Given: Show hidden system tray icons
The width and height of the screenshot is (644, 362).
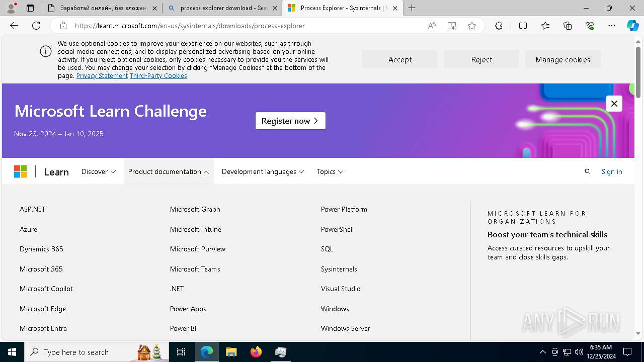Looking at the screenshot, I should tap(542, 352).
